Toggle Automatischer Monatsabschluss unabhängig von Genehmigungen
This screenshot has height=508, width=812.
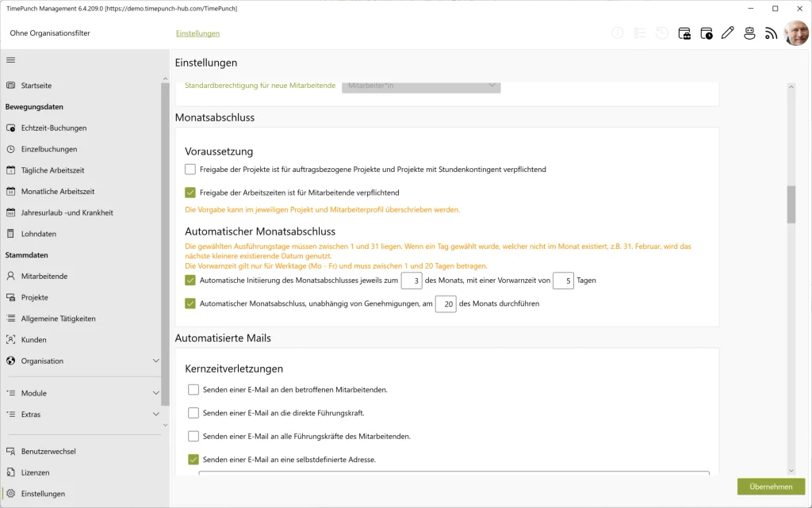click(x=190, y=304)
